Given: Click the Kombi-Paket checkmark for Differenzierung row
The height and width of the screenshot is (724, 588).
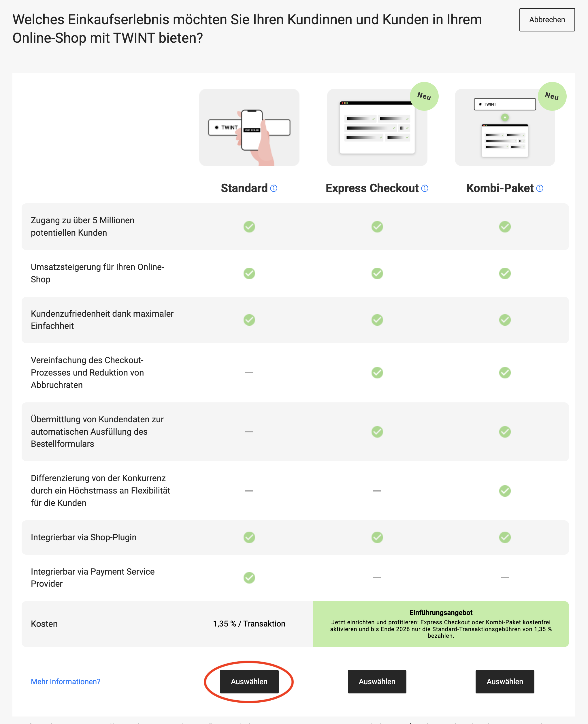Looking at the screenshot, I should [x=505, y=491].
